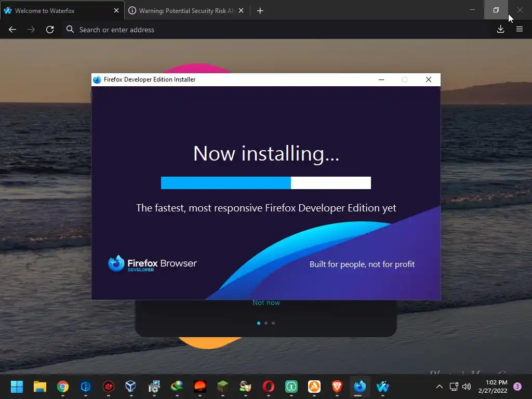Open VirtualBox from the taskbar
The height and width of the screenshot is (399, 532).
click(131, 387)
